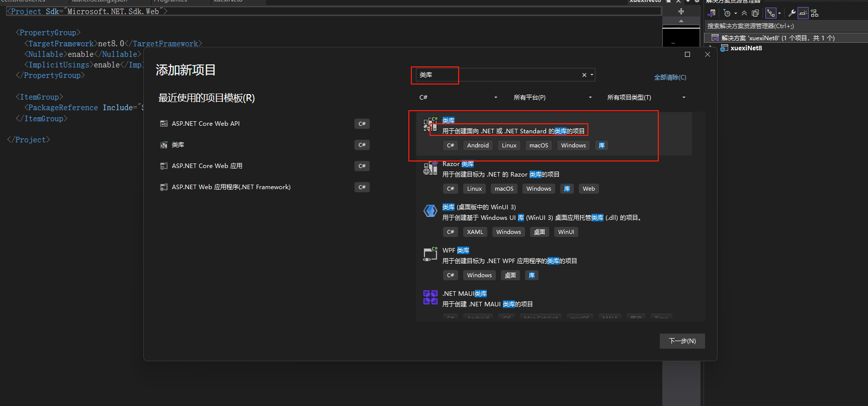Toggle the pending changes filter clock icon
The height and width of the screenshot is (406, 868).
tap(727, 13)
